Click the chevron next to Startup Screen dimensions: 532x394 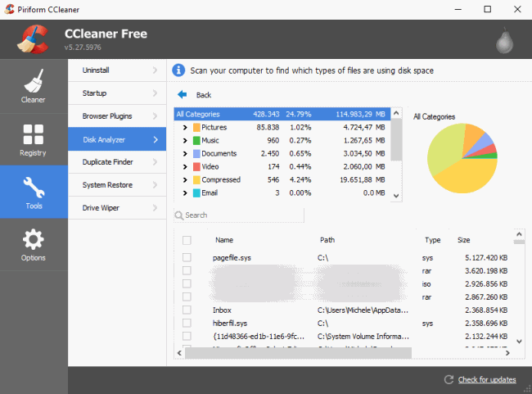[155, 93]
